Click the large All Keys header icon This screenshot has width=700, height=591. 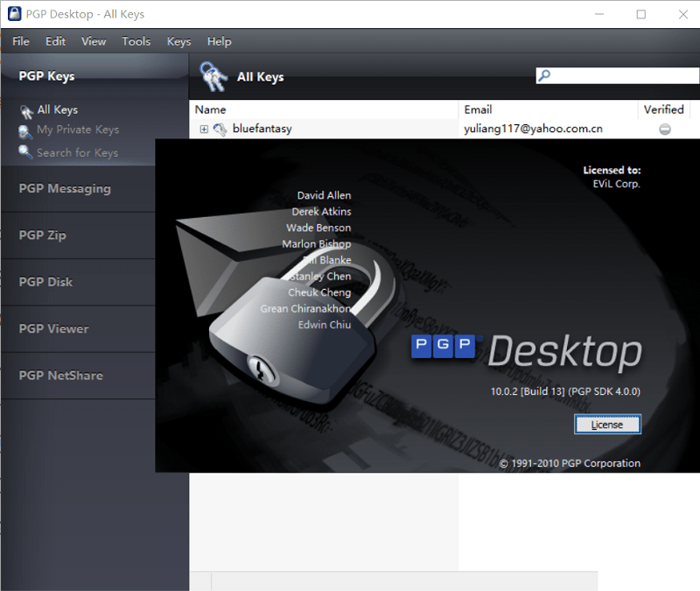point(213,77)
